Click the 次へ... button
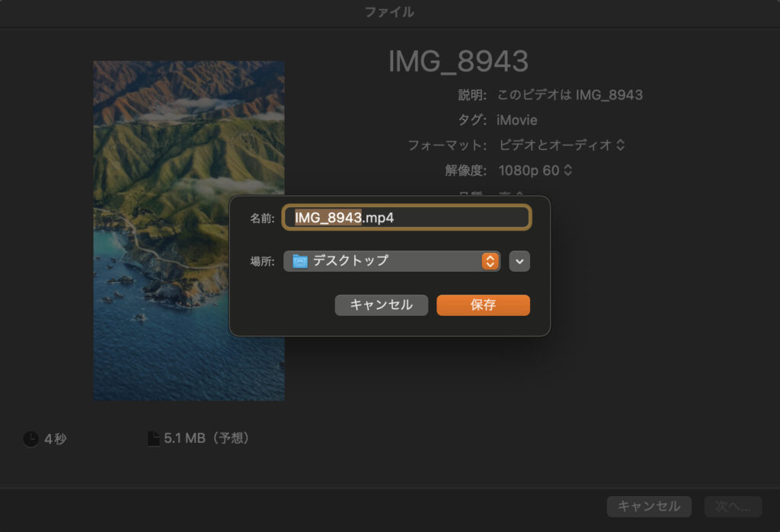The image size is (780, 532). pos(732,506)
